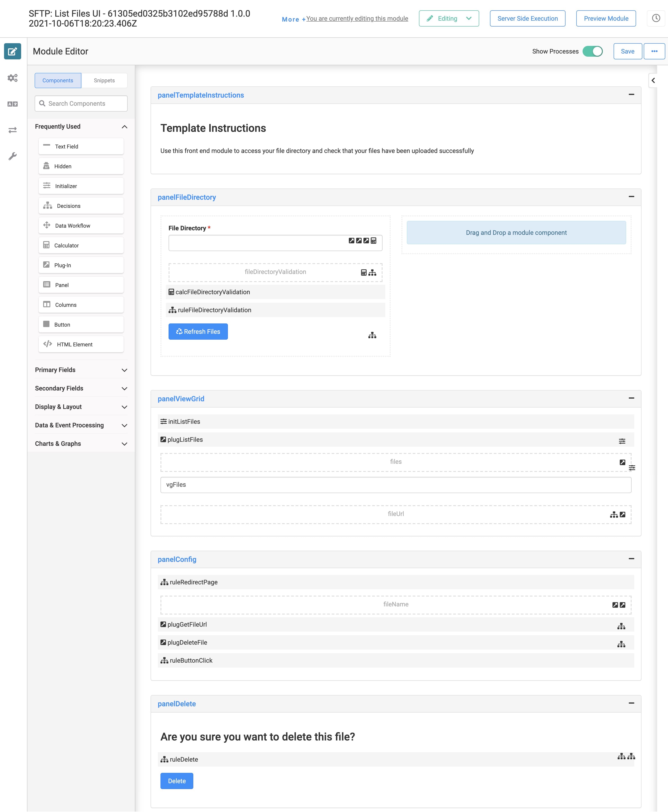Click the initializer icon on plugListFiles row
Viewport: 668px width, 812px height.
coord(622,441)
